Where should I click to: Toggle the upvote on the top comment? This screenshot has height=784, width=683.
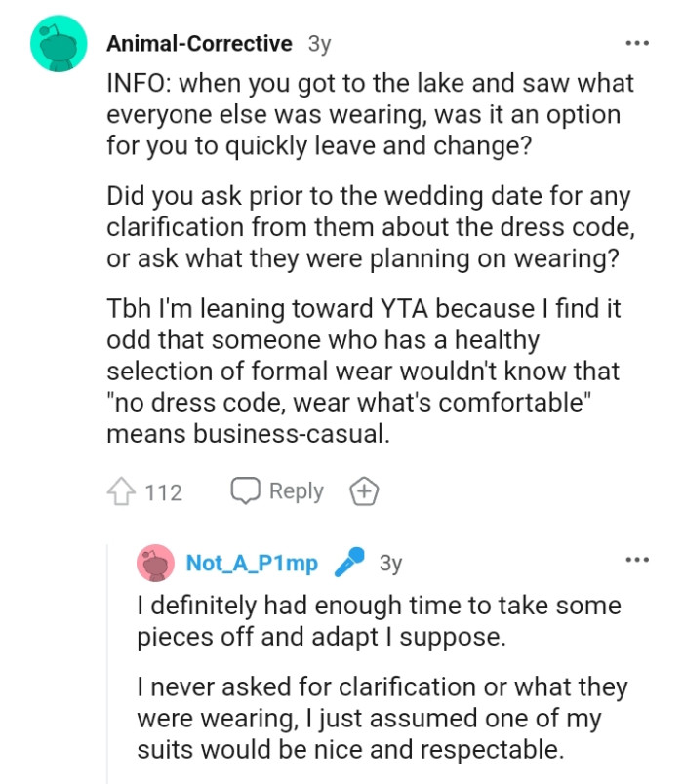point(120,490)
